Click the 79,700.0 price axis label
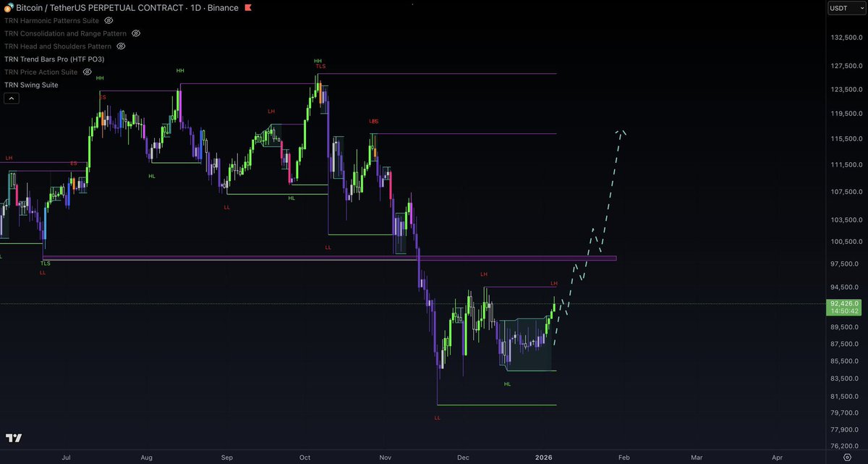 point(845,413)
